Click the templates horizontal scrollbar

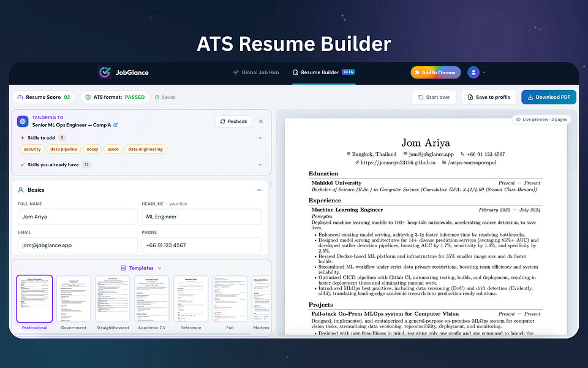click(x=133, y=334)
